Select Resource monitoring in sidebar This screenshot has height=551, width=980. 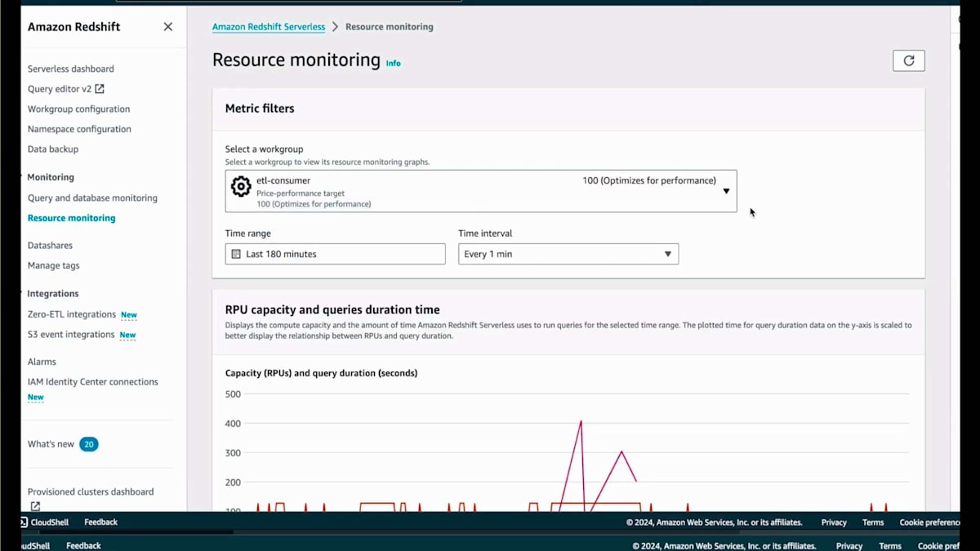71,218
